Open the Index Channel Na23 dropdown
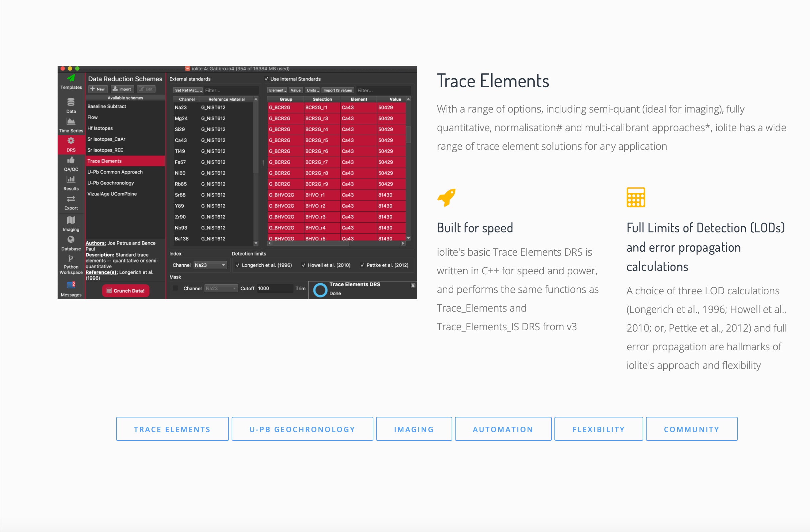Screen dimensions: 810x532 tap(210, 265)
